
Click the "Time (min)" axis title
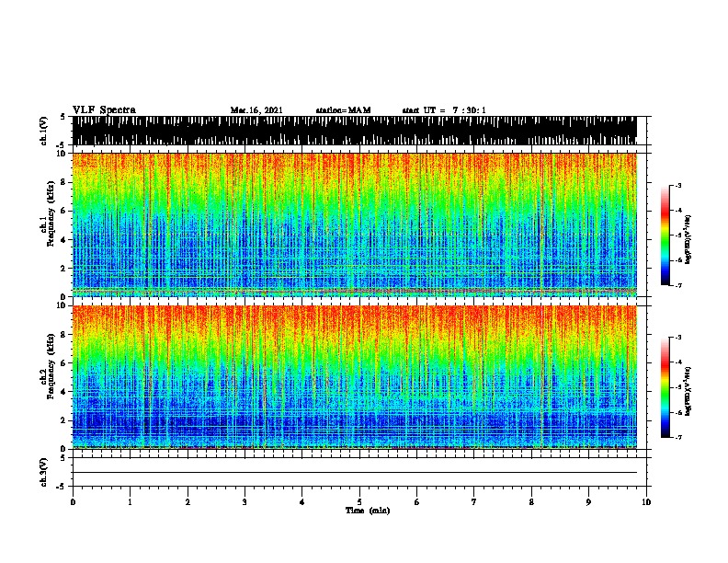point(368,511)
